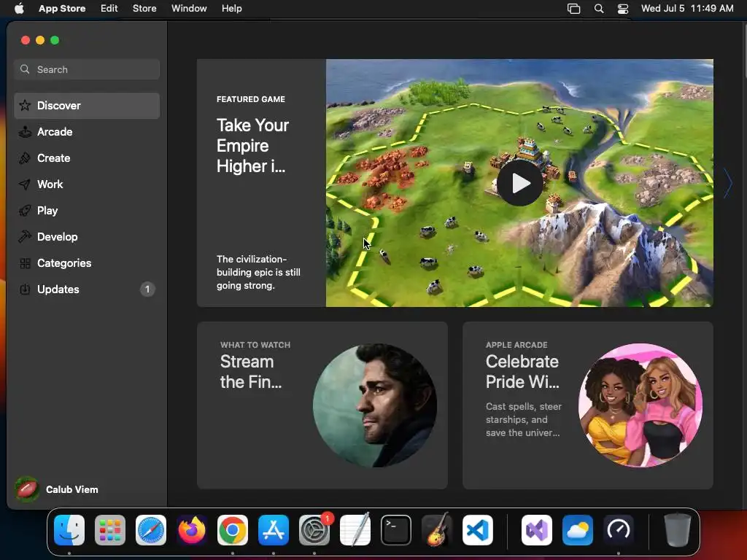Open the App Store menu
747x560 pixels.
pos(62,8)
